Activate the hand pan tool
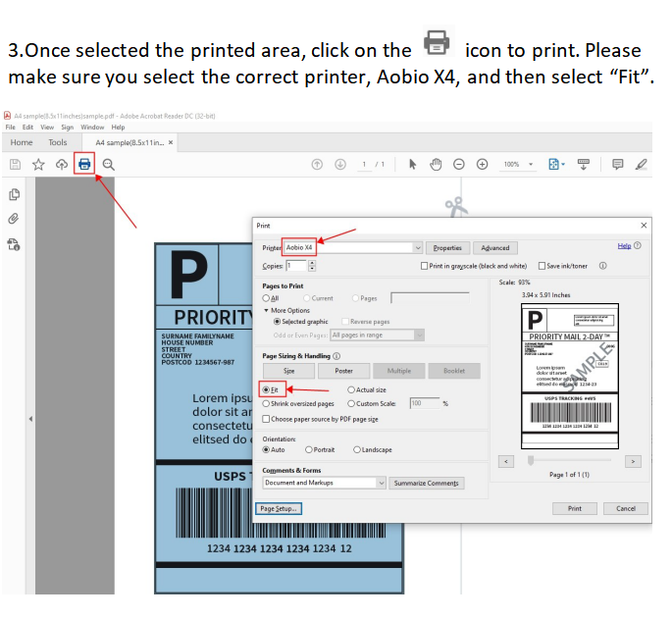Image resolution: width=672 pixels, height=619 pixels. pyautogui.click(x=436, y=164)
